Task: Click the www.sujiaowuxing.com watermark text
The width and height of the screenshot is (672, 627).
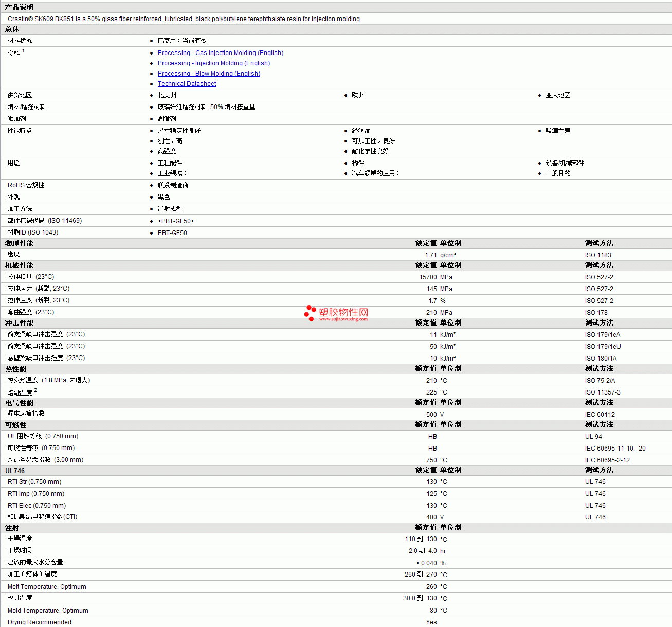Action: point(343,319)
